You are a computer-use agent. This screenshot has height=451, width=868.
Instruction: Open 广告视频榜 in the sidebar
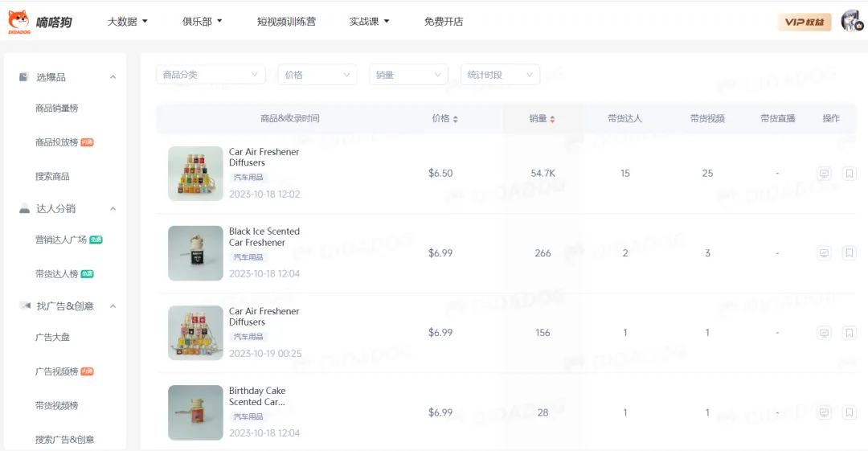click(x=56, y=371)
